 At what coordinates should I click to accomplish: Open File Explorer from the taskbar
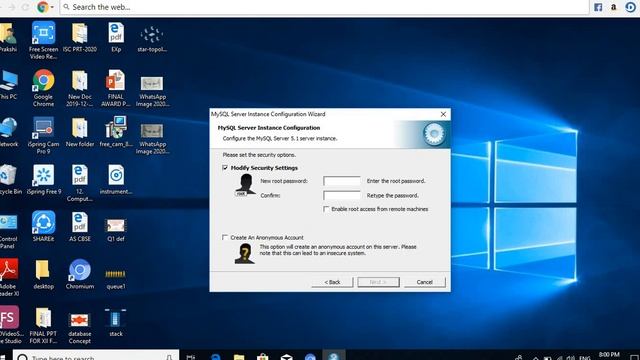pos(239,356)
